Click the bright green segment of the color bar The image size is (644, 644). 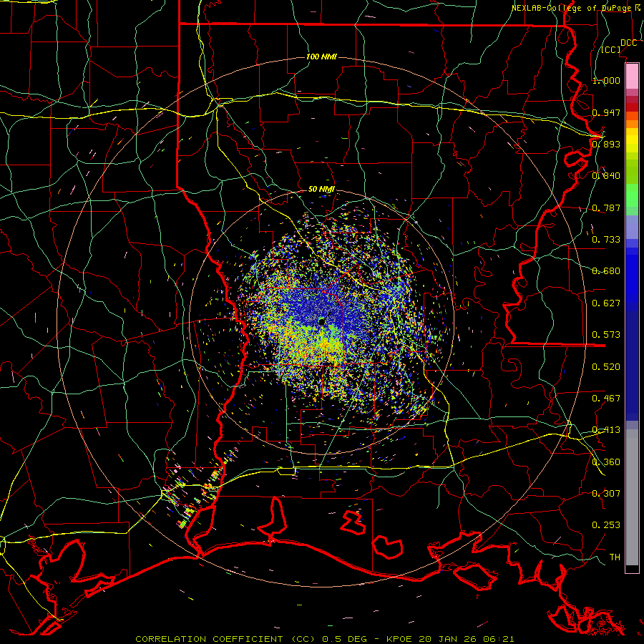coord(632,195)
